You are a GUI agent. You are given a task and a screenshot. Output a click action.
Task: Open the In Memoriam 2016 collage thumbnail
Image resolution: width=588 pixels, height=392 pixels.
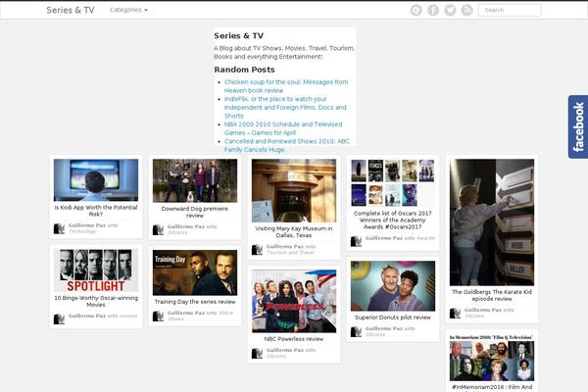point(492,357)
